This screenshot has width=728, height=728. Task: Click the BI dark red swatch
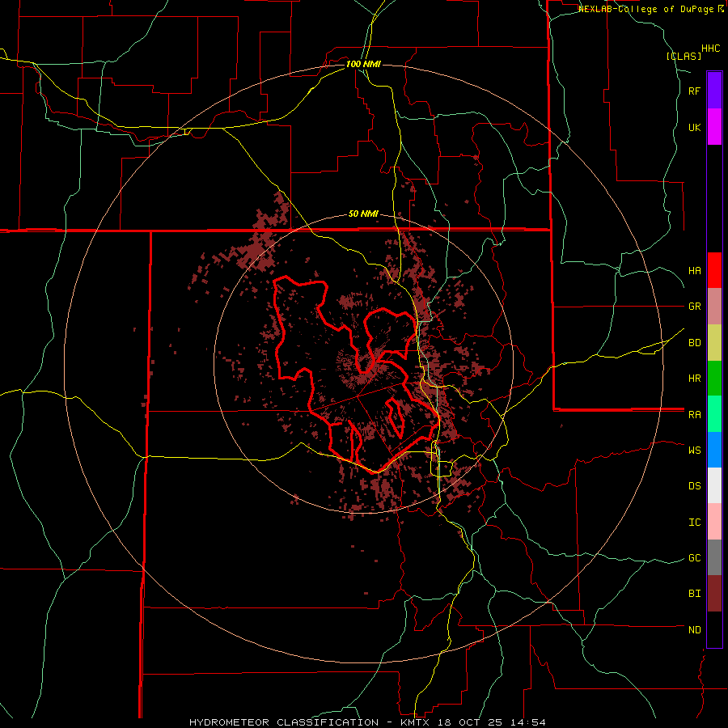point(714,594)
